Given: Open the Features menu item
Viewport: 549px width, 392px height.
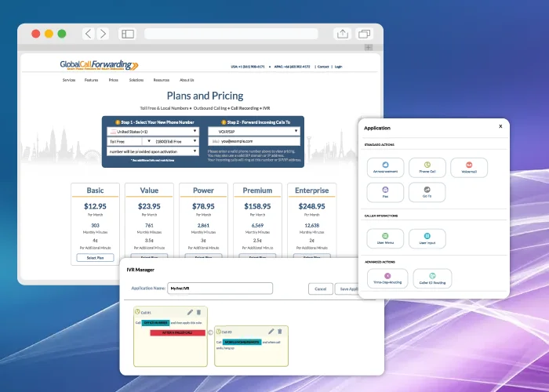Looking at the screenshot, I should [92, 80].
